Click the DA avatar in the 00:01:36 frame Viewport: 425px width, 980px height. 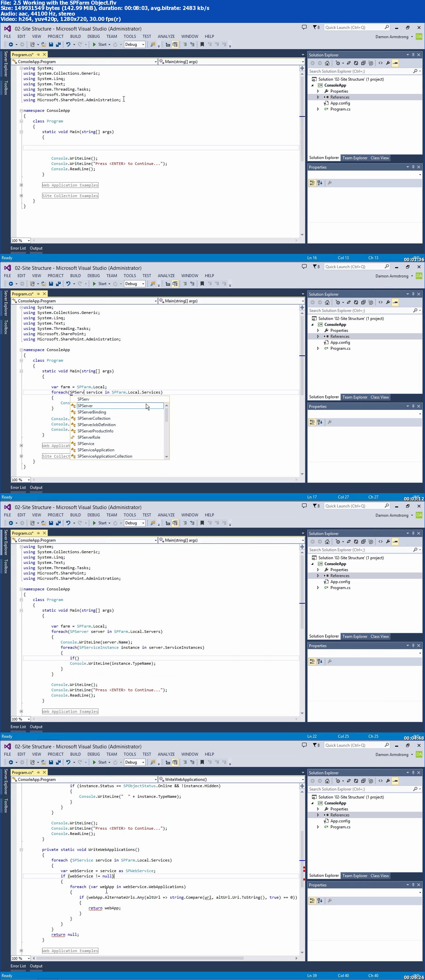[419, 37]
